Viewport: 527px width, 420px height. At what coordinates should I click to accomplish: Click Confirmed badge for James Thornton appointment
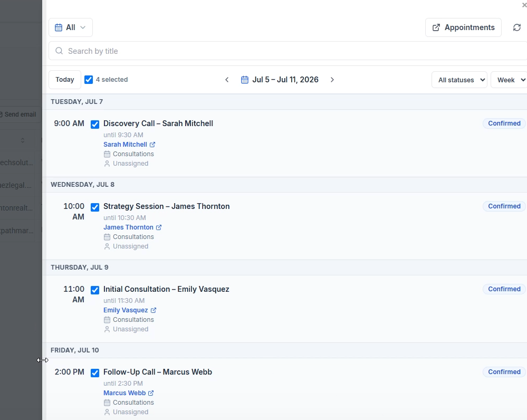tap(504, 206)
